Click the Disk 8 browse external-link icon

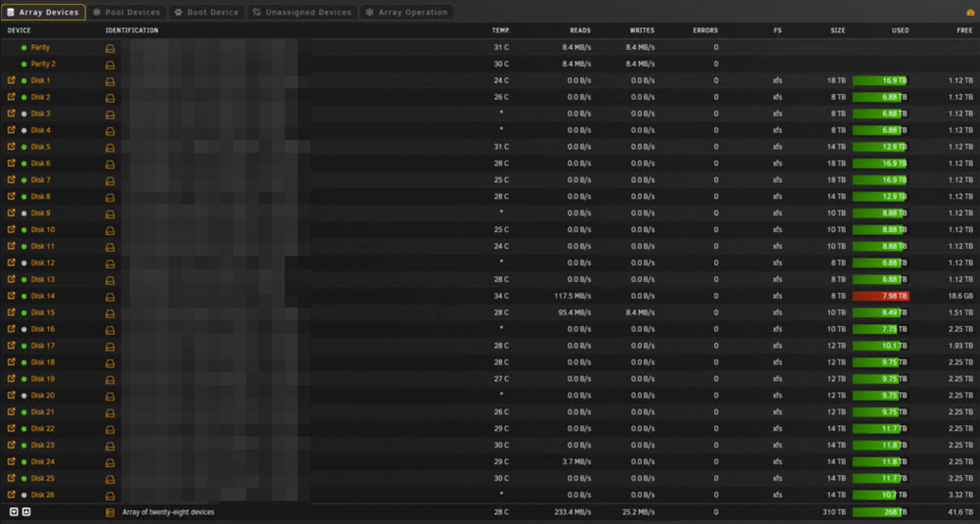coord(11,196)
